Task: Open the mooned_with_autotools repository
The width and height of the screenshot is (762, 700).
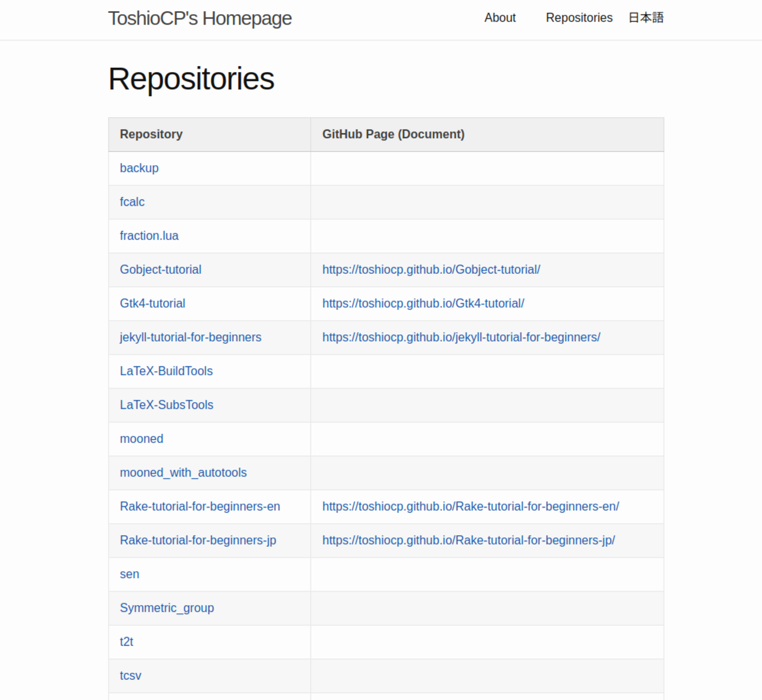Action: 183,473
